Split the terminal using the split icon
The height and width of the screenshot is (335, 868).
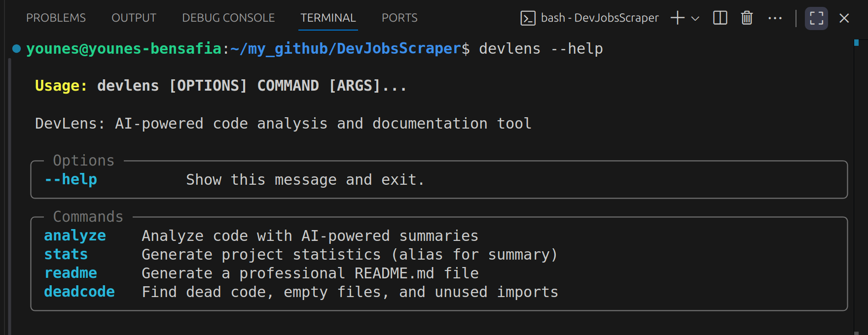coord(720,18)
